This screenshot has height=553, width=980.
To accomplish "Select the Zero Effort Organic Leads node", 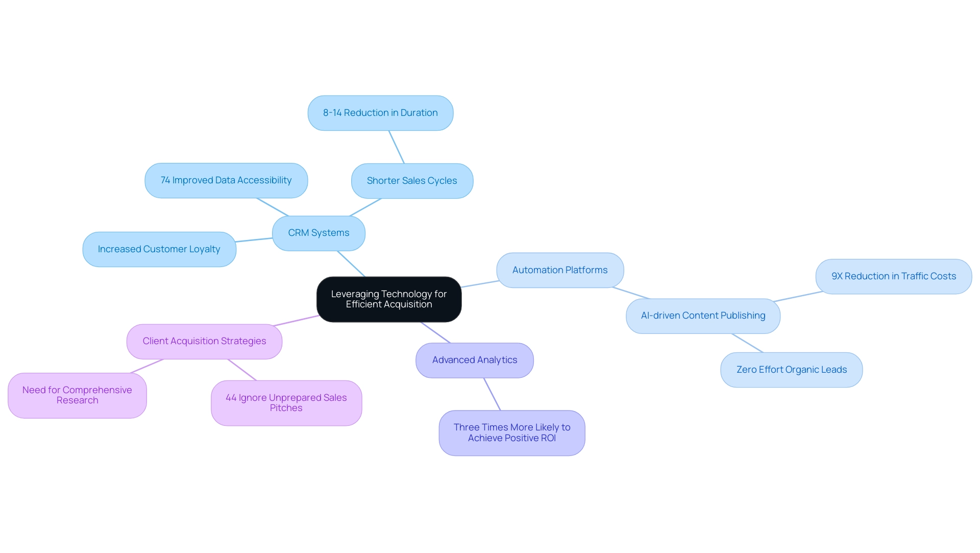I will point(792,369).
